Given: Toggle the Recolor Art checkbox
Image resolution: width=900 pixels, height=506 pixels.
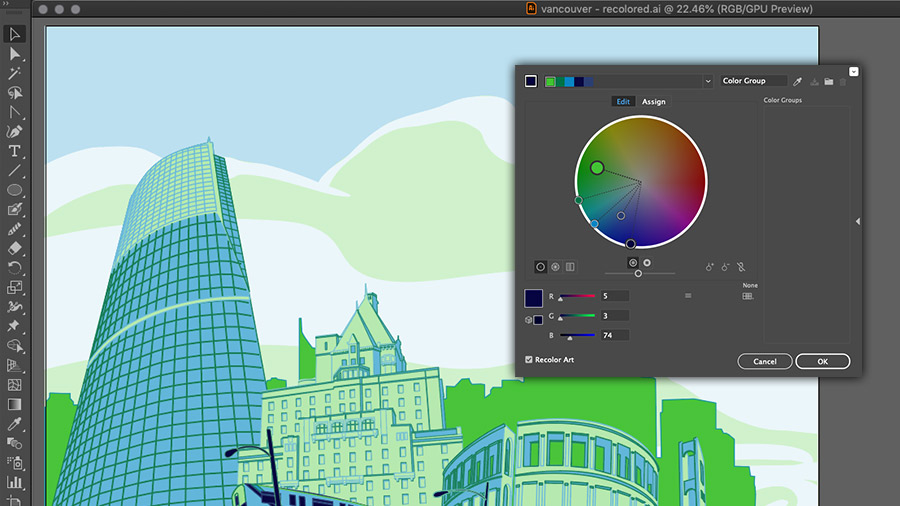Looking at the screenshot, I should tap(529, 360).
